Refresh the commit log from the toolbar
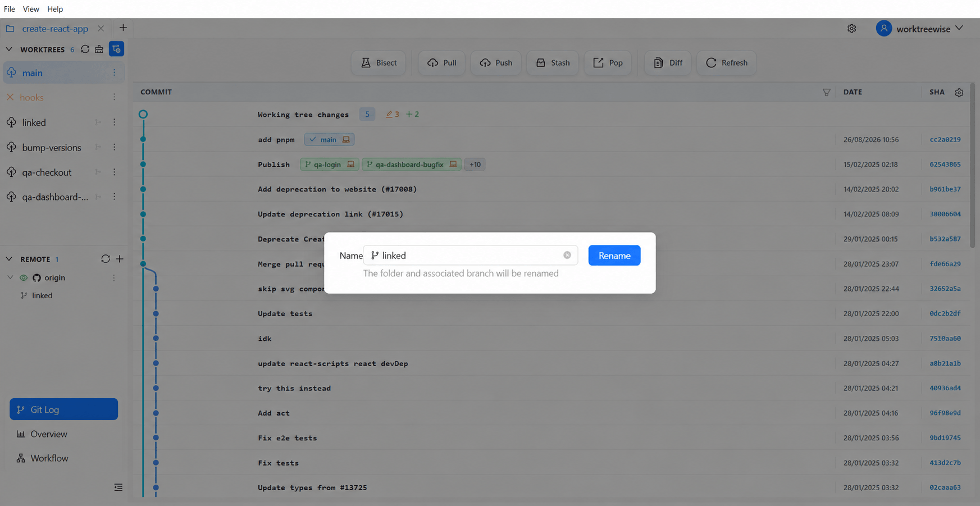 tap(726, 62)
